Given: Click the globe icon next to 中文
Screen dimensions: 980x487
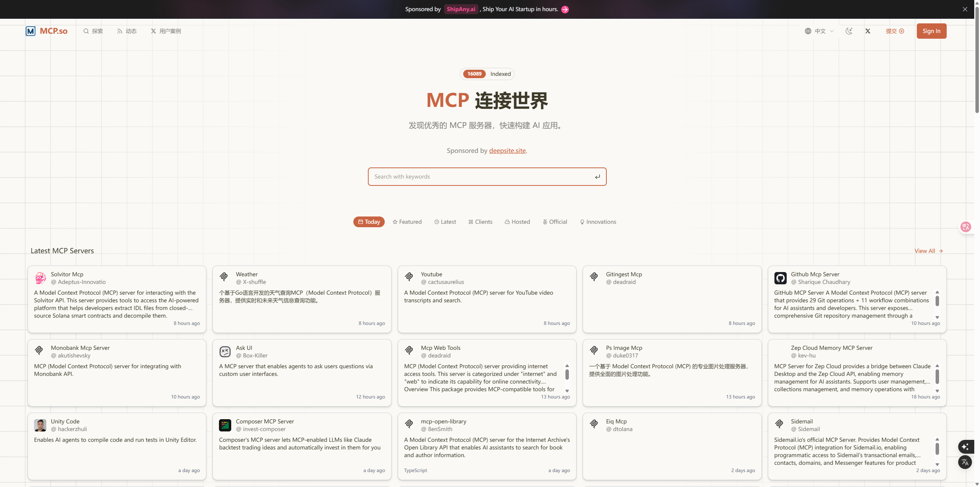Looking at the screenshot, I should coord(808,31).
